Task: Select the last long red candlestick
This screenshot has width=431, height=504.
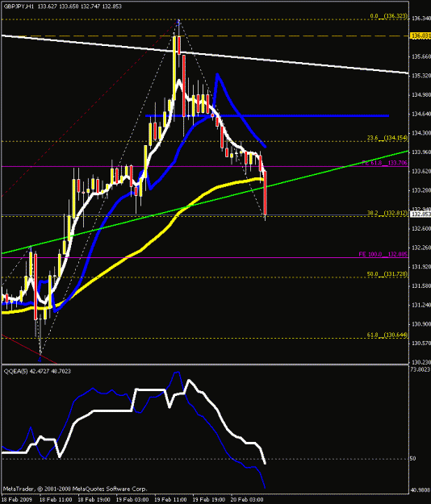Action: pyautogui.click(x=266, y=193)
